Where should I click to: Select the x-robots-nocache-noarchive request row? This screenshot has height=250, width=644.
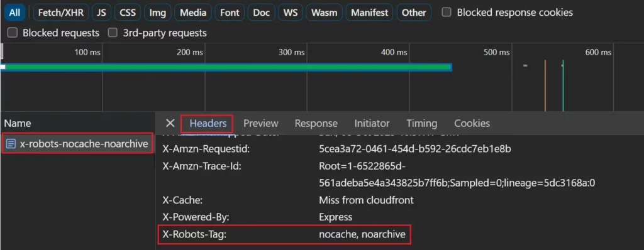point(77,144)
